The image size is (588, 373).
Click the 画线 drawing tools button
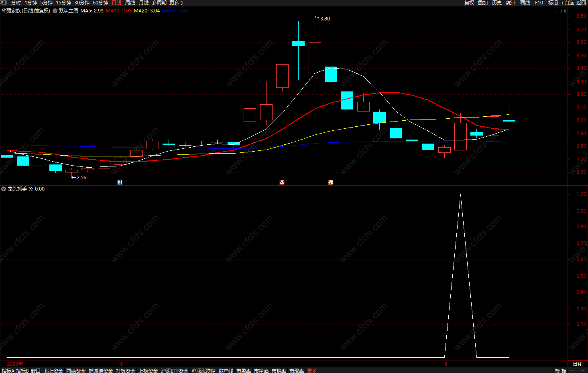525,3
